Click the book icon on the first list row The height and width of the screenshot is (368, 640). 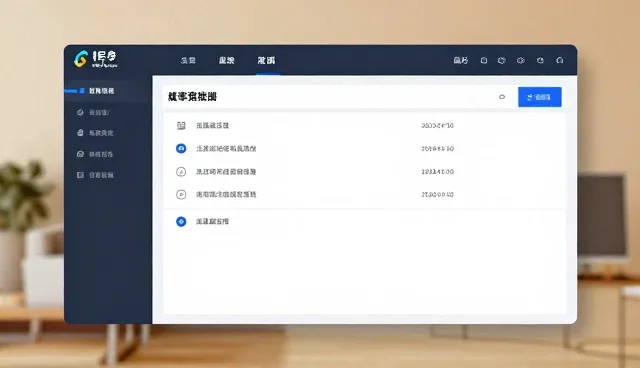pos(181,126)
